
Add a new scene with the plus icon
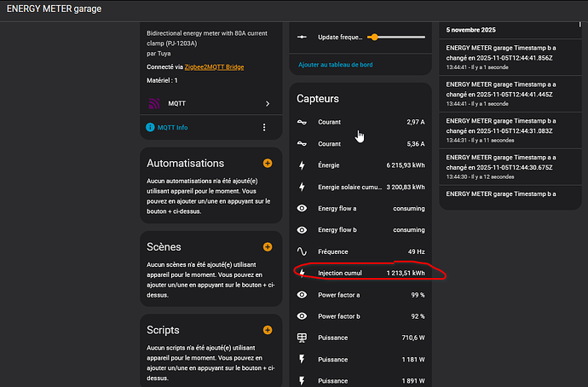pos(268,246)
